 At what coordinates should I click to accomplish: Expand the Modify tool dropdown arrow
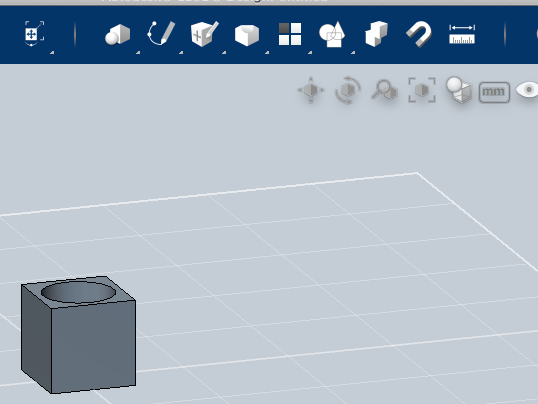click(x=267, y=53)
